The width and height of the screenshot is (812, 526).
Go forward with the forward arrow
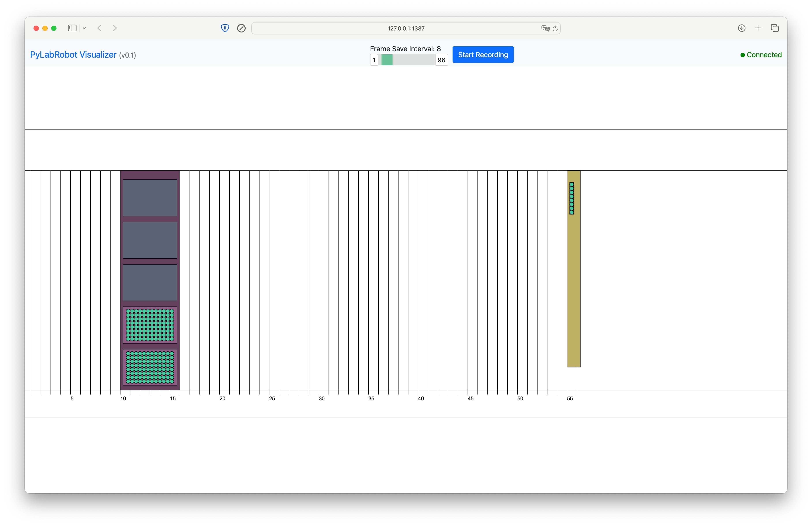(115, 28)
